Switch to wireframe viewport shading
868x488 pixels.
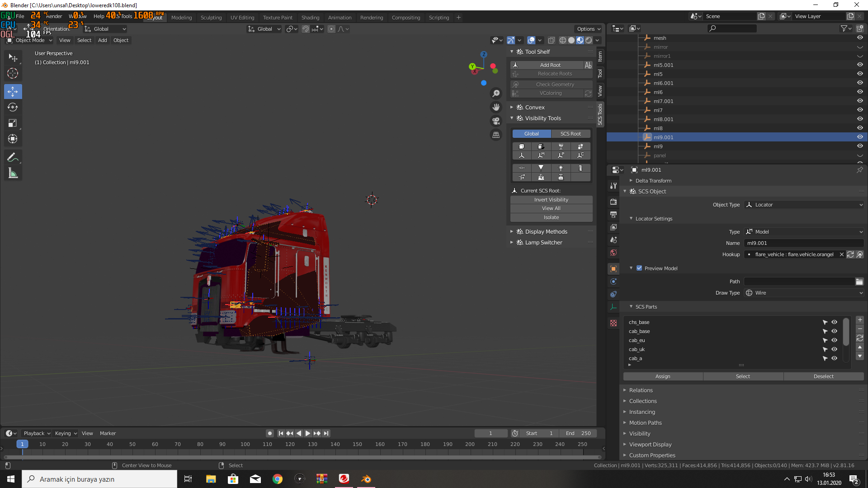click(563, 40)
